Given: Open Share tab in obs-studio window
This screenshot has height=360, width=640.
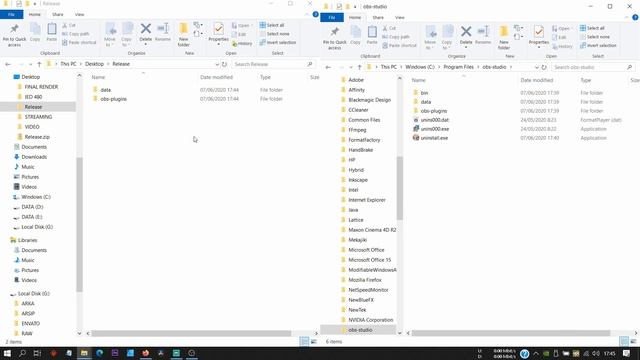Looking at the screenshot, I should 378,18.
